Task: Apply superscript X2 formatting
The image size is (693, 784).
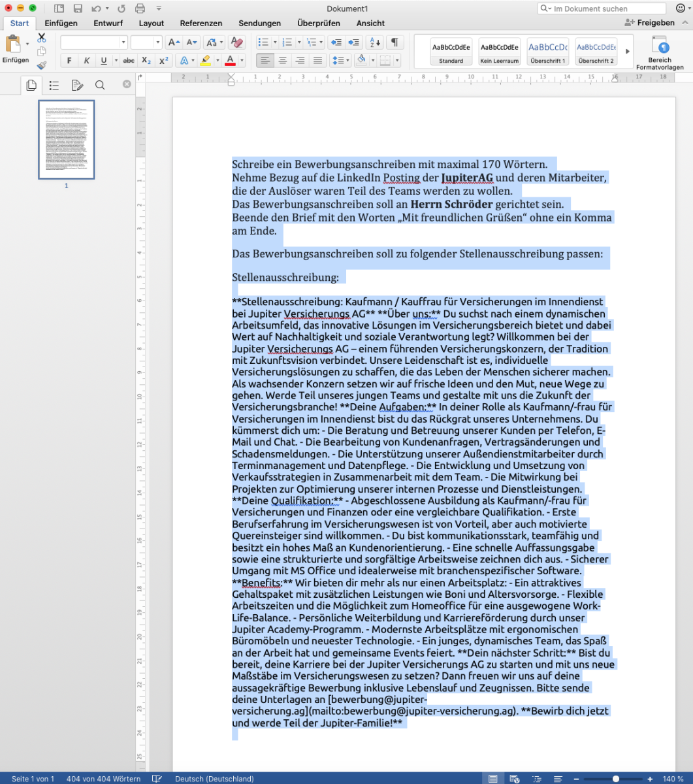Action: pos(164,61)
